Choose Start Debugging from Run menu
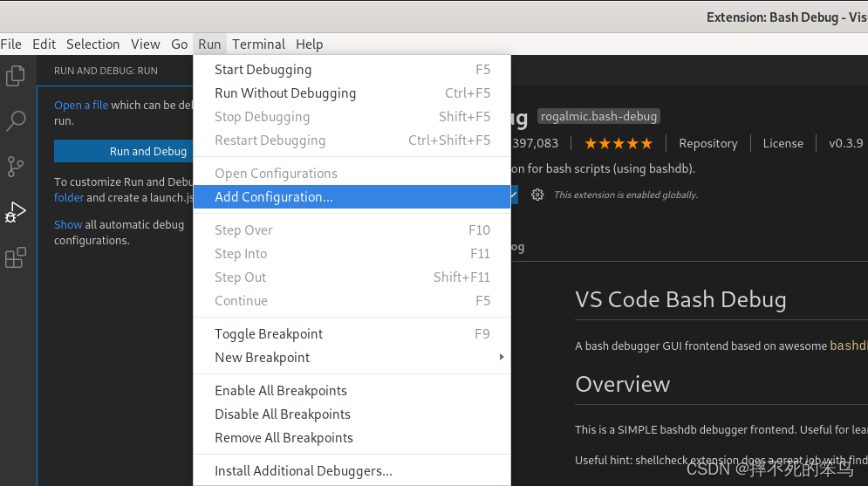The height and width of the screenshot is (486, 868). coord(352,70)
